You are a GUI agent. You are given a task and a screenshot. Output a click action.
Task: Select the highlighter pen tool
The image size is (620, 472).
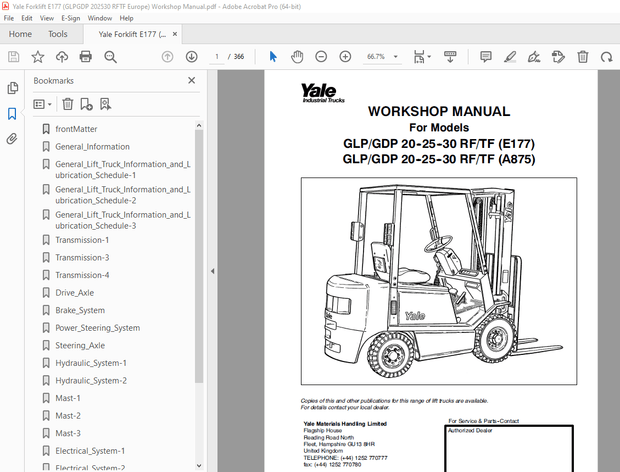pos(510,57)
